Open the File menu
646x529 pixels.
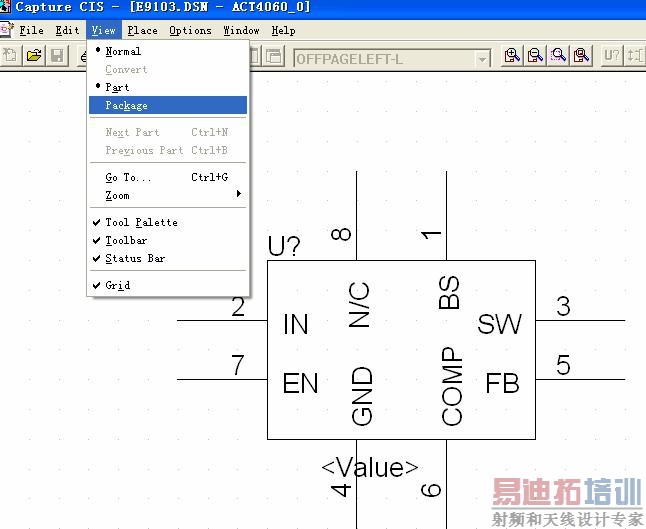point(31,30)
